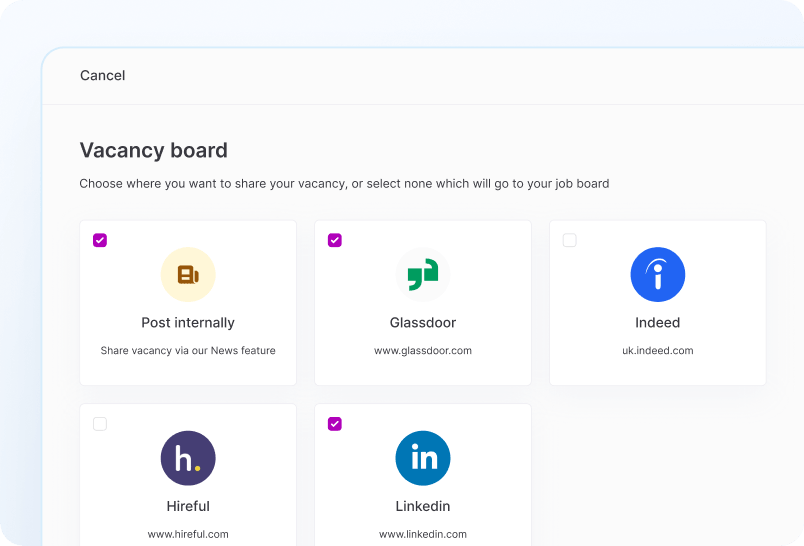804x546 pixels.
Task: Tick the Hireful checkbox
Action: click(100, 424)
